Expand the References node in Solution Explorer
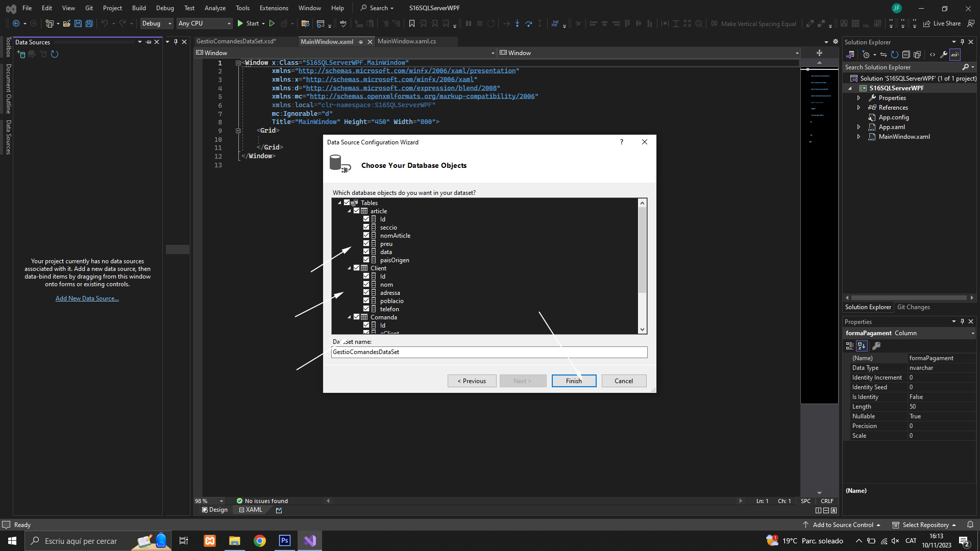 tap(859, 108)
